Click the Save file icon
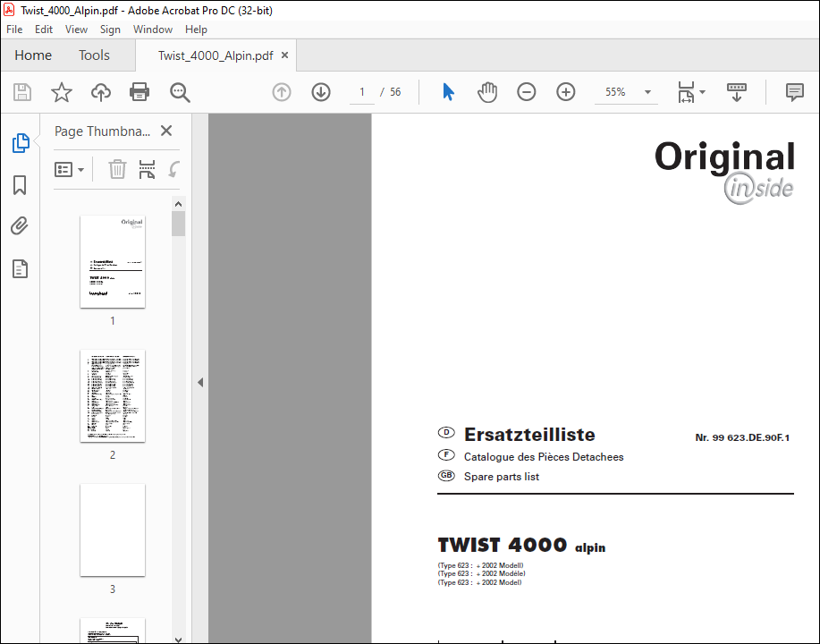Image resolution: width=820 pixels, height=644 pixels. click(22, 93)
